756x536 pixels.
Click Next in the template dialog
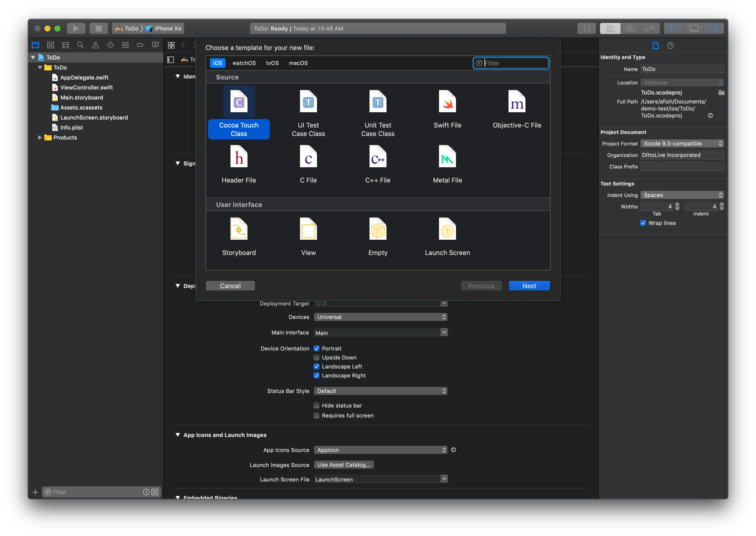pos(529,286)
